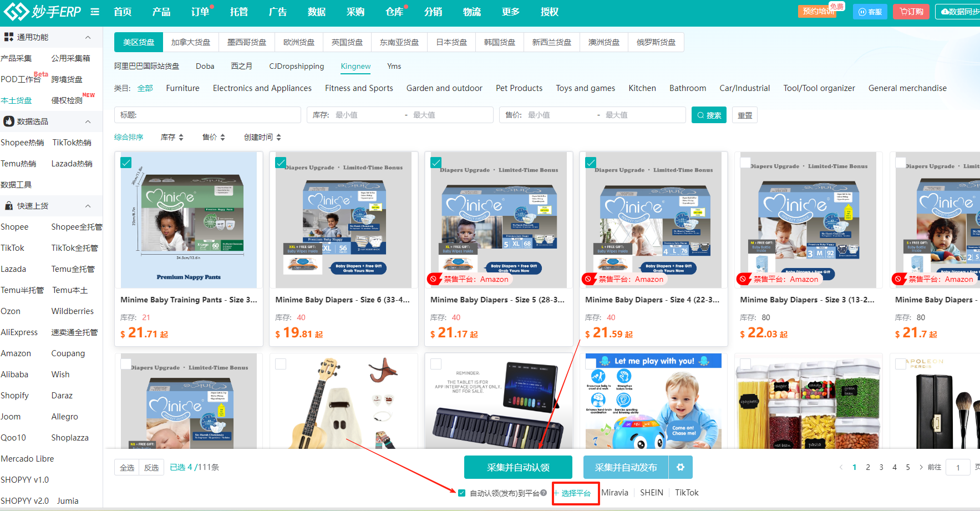Click the help icon beside 自动认领(发布)到平台
The image size is (980, 511).
point(544,493)
